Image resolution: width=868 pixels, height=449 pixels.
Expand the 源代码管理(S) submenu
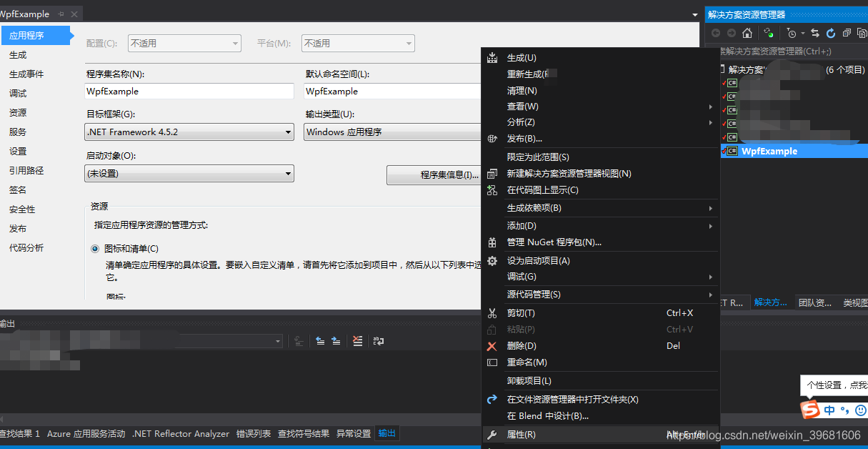[602, 295]
